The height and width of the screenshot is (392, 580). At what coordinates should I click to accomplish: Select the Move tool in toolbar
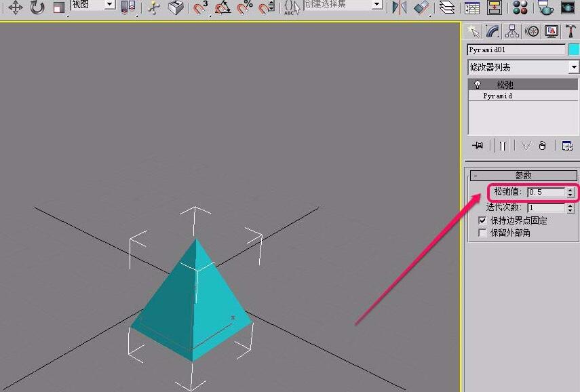click(15, 7)
